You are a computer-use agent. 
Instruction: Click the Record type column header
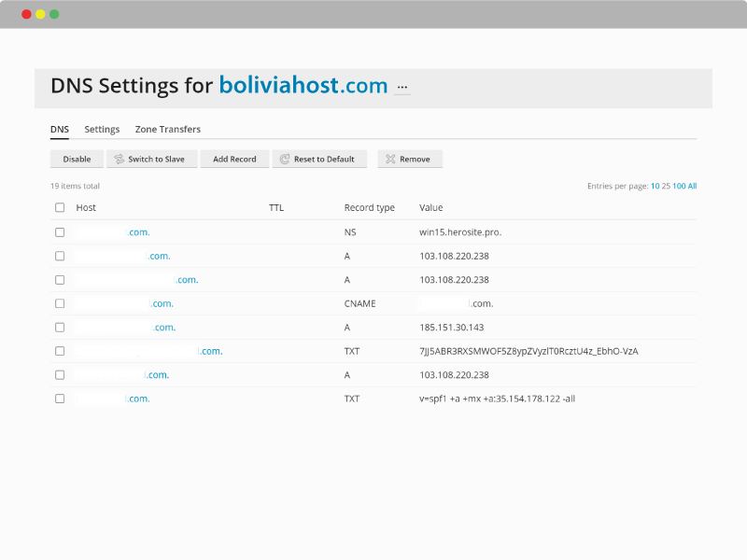[x=370, y=207]
